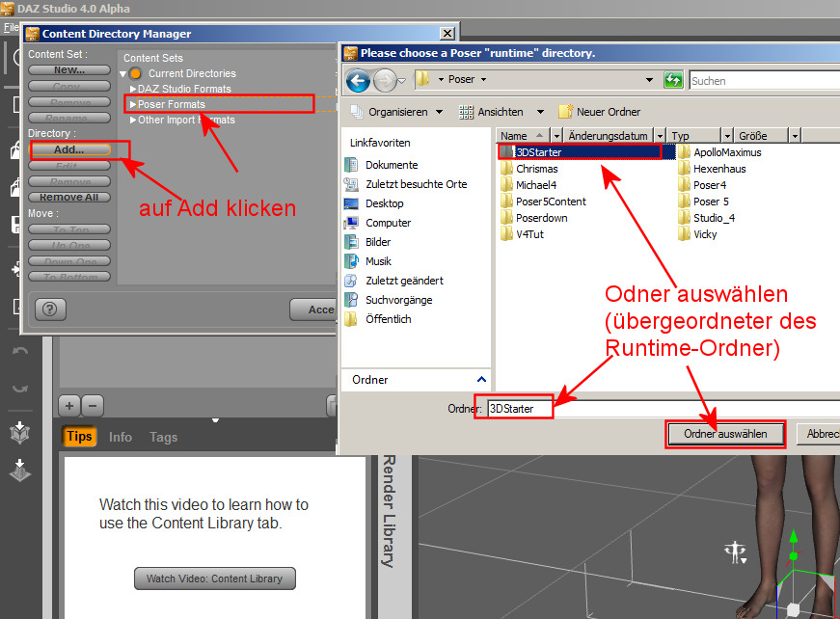Image resolution: width=840 pixels, height=619 pixels.
Task: Open the Öffentlich folder link
Action: (x=389, y=319)
